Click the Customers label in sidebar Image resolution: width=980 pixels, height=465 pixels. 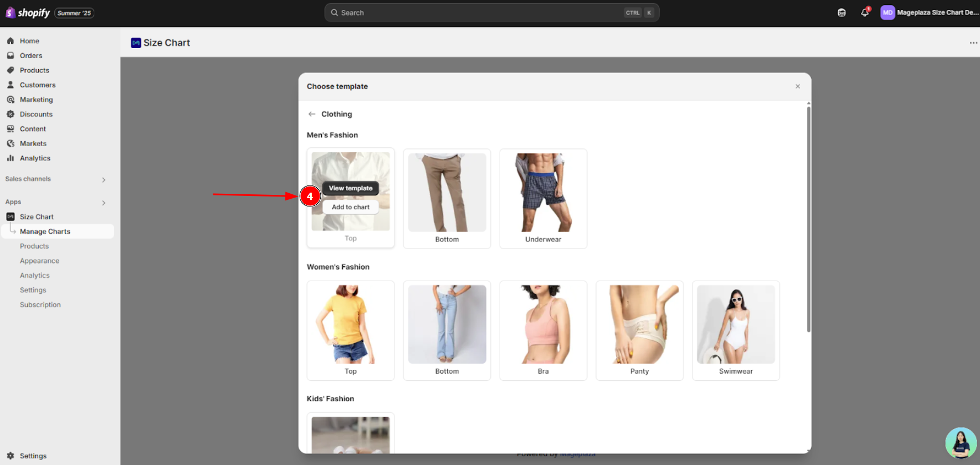point(38,85)
